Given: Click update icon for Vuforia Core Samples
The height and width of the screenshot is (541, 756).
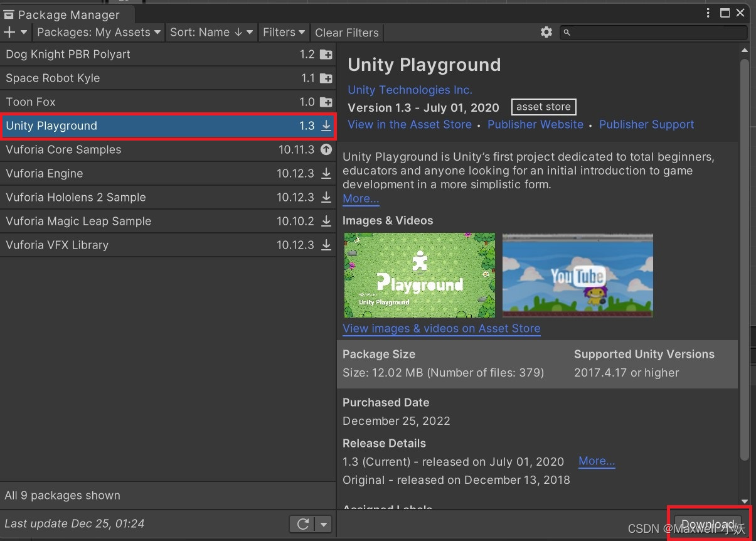Looking at the screenshot, I should point(326,150).
